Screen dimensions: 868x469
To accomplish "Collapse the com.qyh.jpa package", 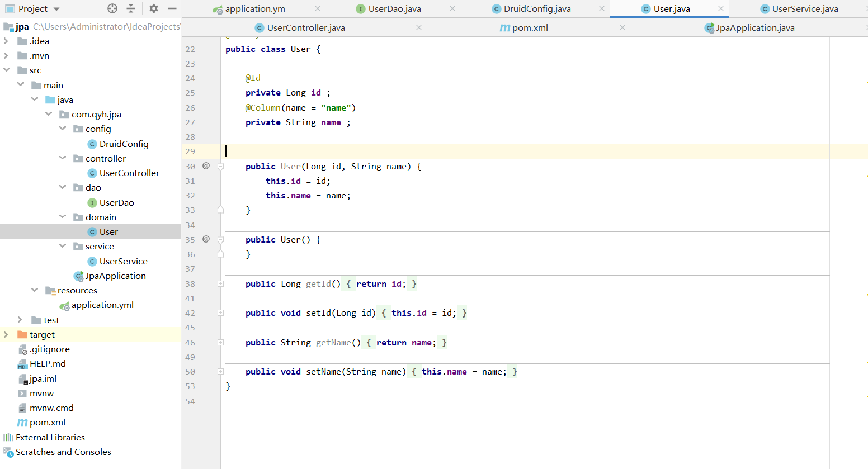I will point(49,114).
